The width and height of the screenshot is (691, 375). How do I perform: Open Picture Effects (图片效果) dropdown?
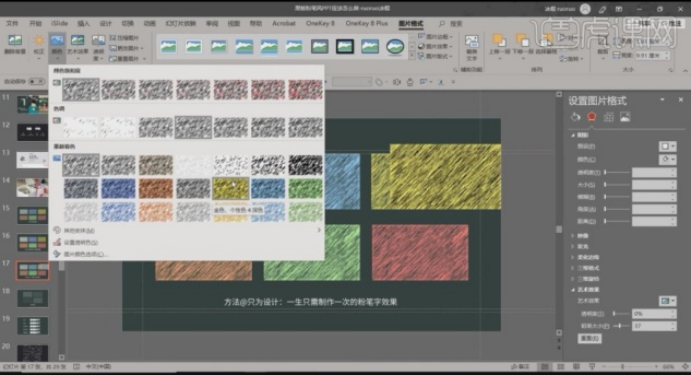tap(435, 46)
